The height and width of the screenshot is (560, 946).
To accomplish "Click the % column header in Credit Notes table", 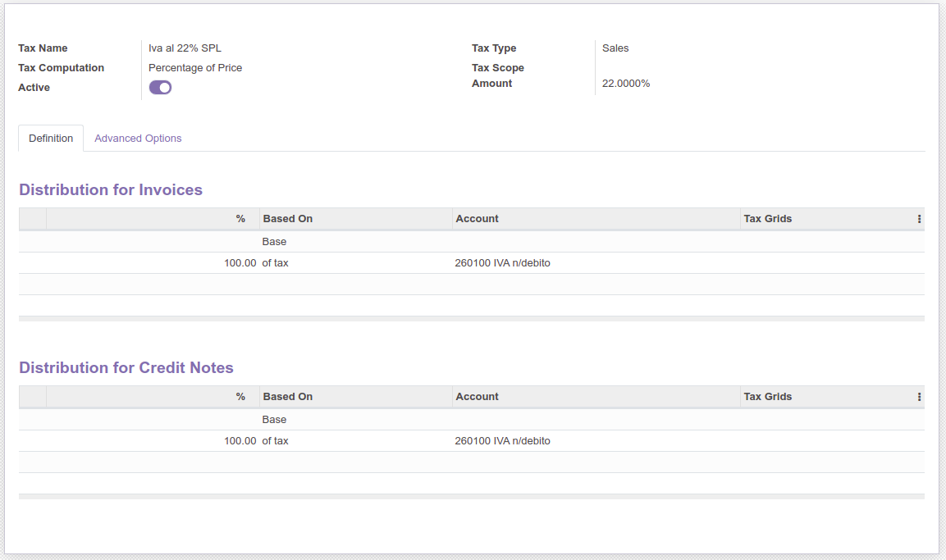I will (153, 397).
